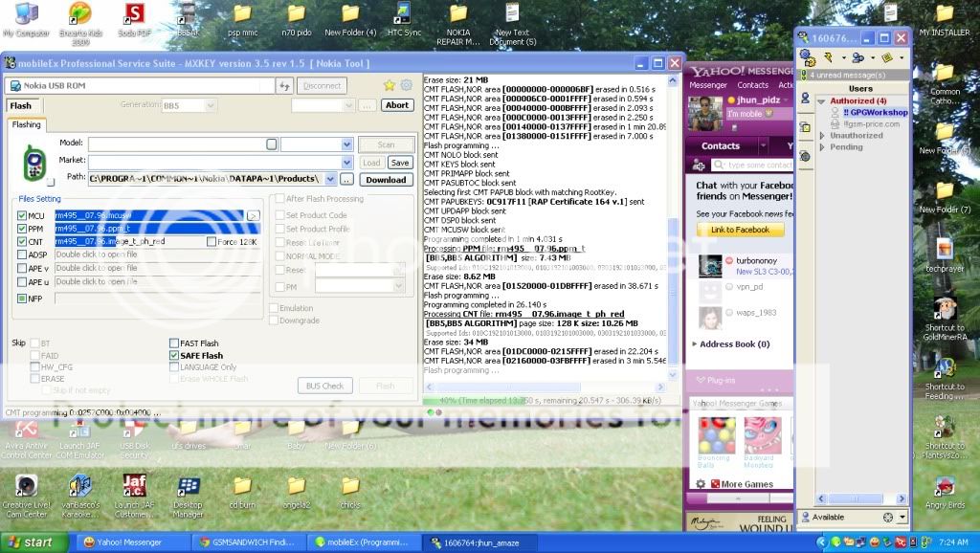Open the Soda PDF desktop icon
The height and width of the screenshot is (553, 980).
click(x=135, y=14)
